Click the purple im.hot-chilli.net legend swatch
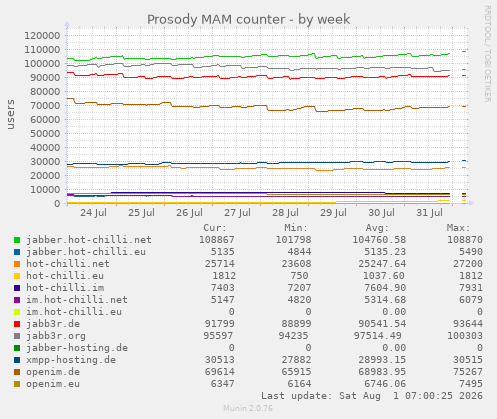497x419 pixels. click(17, 300)
